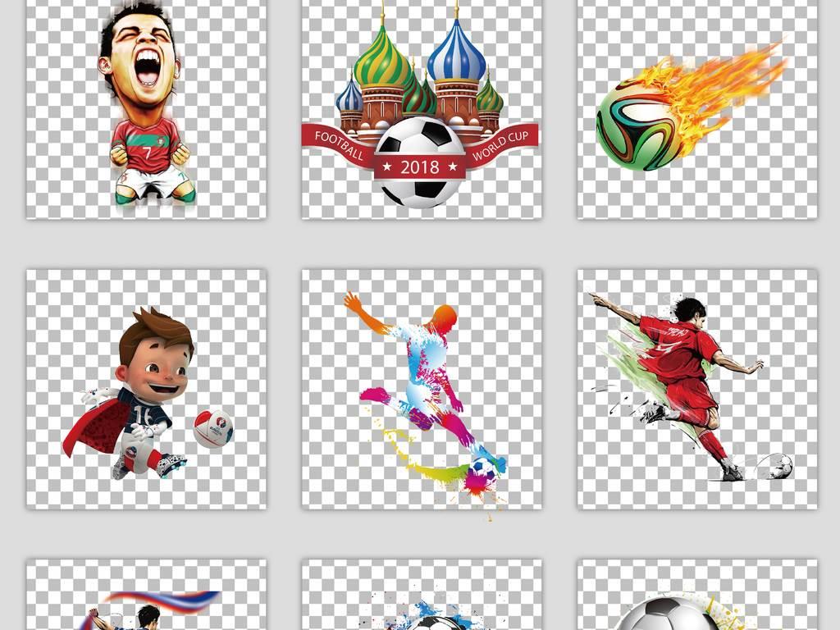The height and width of the screenshot is (630, 840).
Task: Select the player with tricolor ribbon thumbnail
Action: click(146, 596)
